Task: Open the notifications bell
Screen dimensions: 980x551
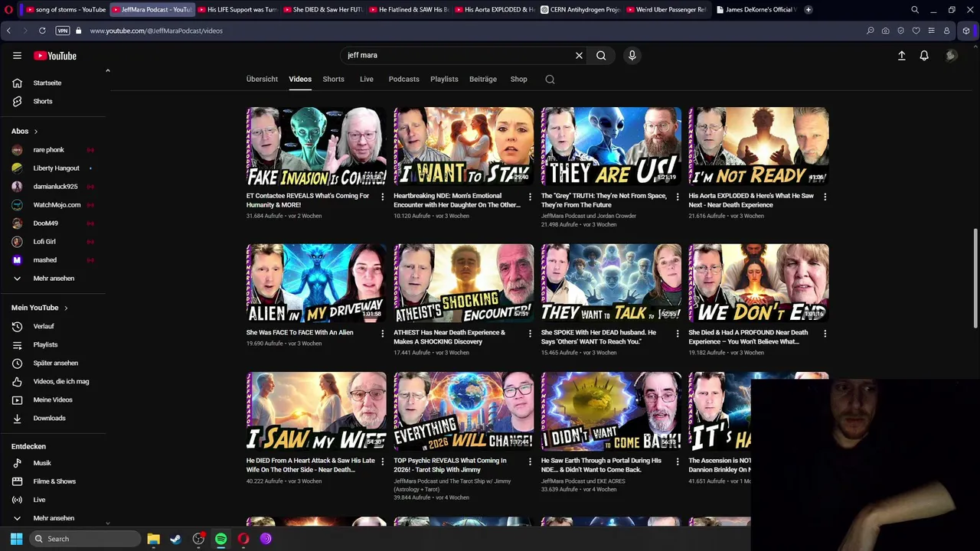Action: click(924, 55)
